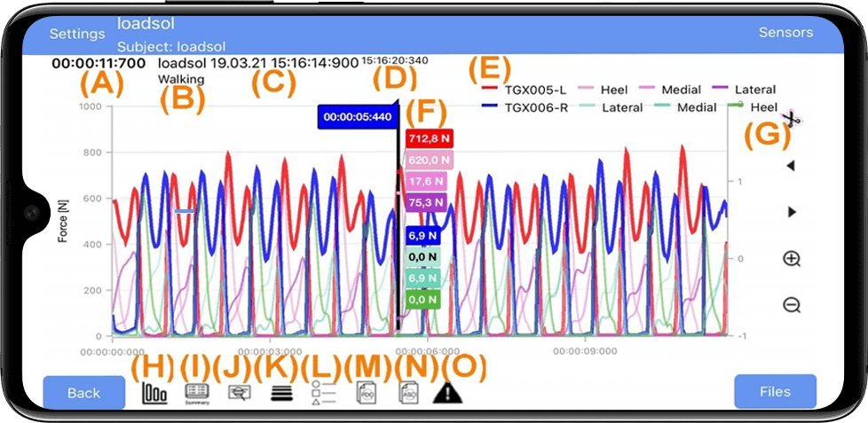Click the Walking activity label

point(181,79)
